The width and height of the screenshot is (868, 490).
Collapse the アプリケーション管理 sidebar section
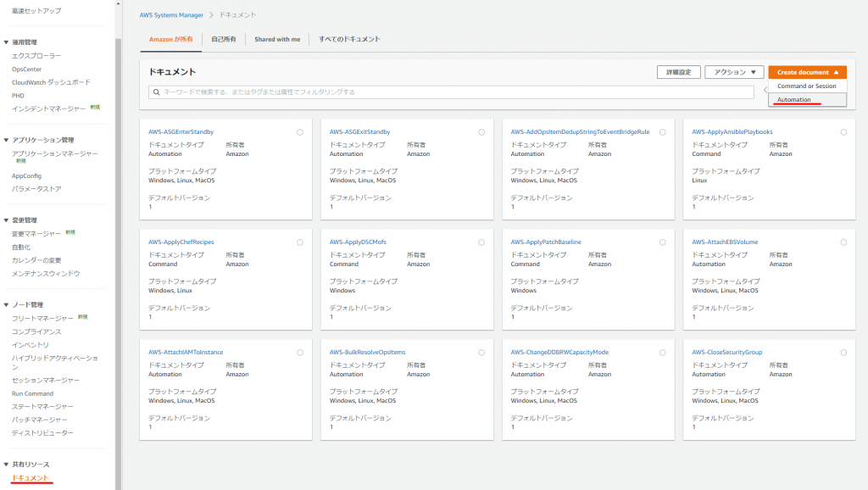[6, 140]
